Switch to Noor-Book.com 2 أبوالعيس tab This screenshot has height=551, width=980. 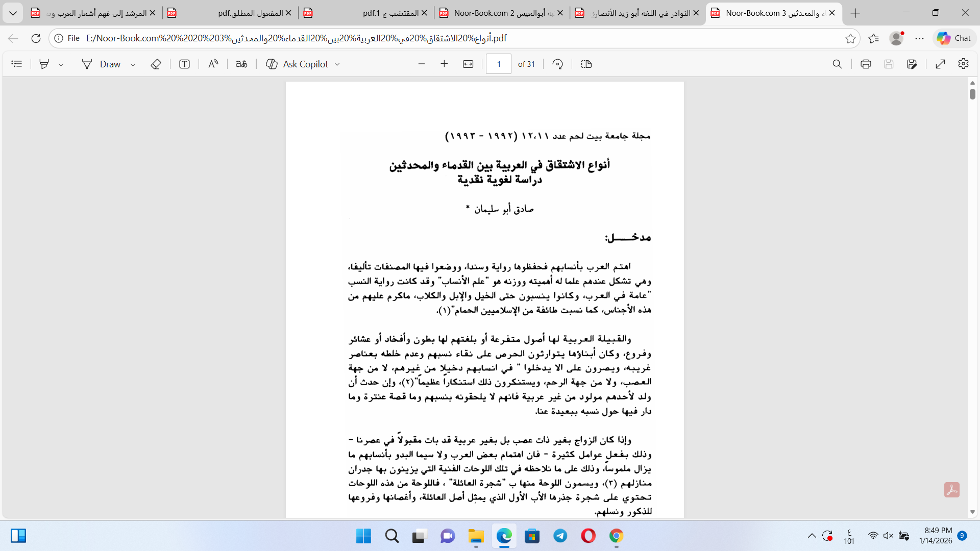click(x=502, y=13)
